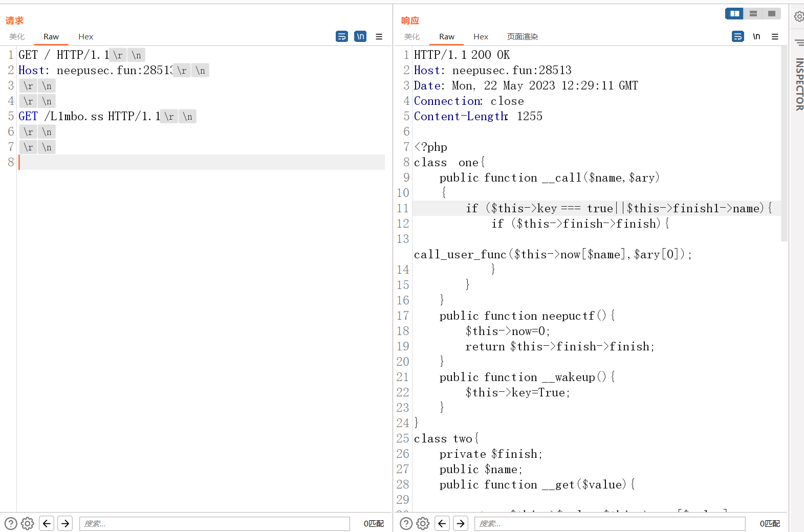Toggle word wrap icon in request panel

point(342,36)
